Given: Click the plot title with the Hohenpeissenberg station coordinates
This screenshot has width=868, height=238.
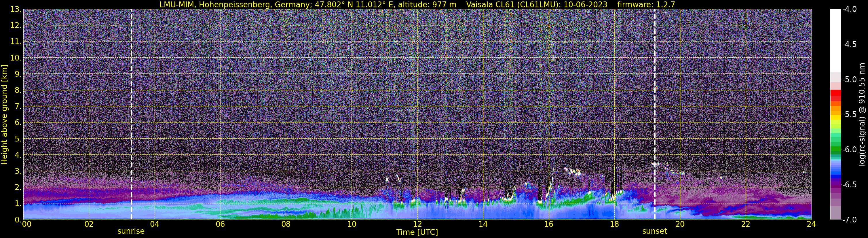Looking at the screenshot, I should [x=417, y=4].
